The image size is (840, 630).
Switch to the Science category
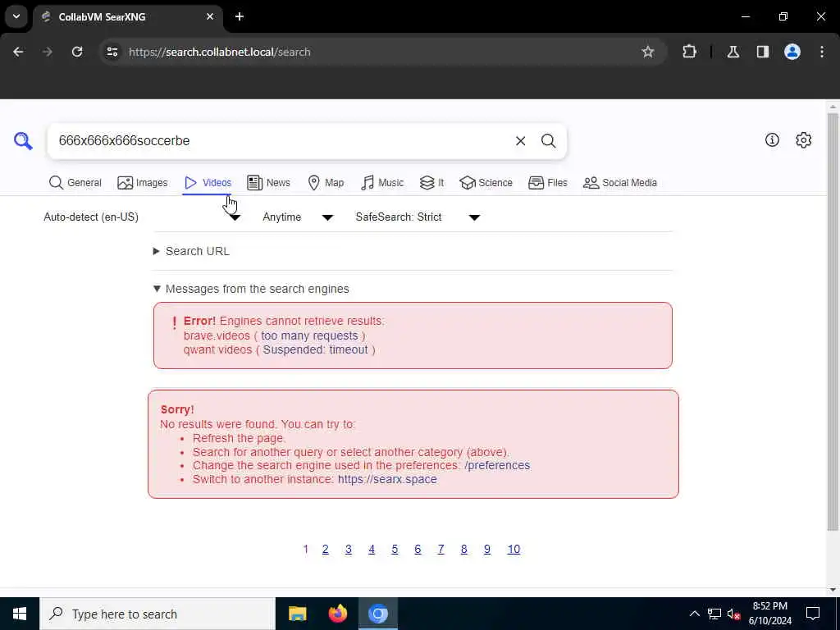click(x=486, y=183)
